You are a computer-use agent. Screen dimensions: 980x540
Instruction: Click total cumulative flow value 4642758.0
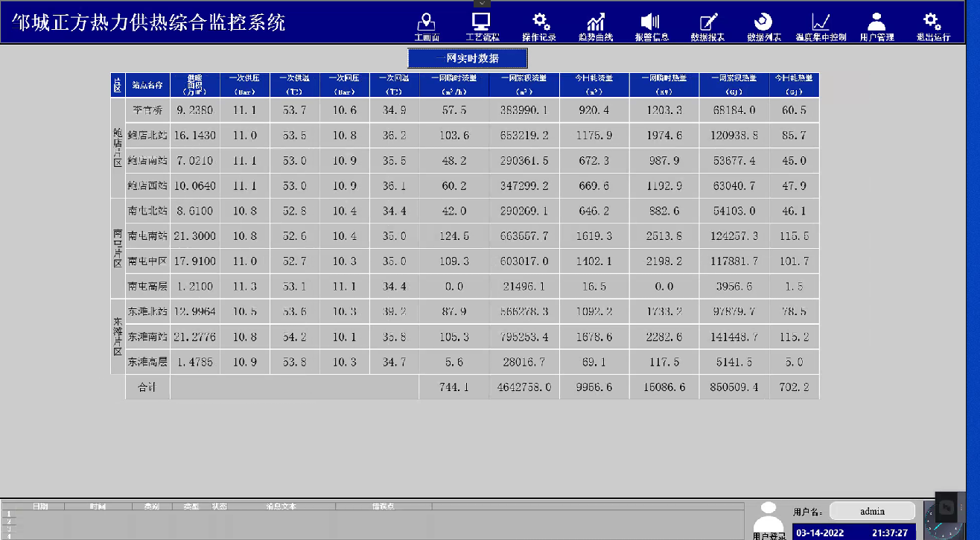click(x=524, y=388)
